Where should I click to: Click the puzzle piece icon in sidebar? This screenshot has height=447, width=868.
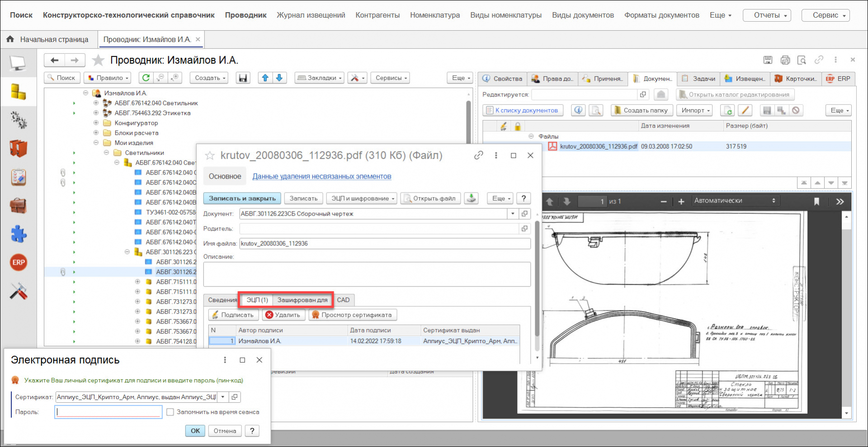19,234
